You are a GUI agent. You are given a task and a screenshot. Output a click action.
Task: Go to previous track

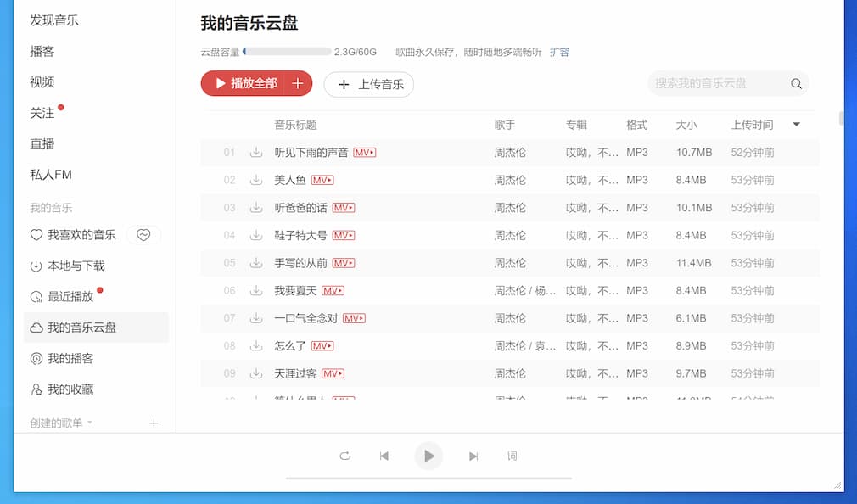(x=384, y=456)
